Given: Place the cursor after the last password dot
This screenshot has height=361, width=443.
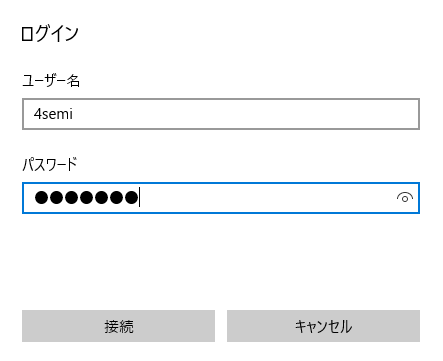Looking at the screenshot, I should [x=139, y=197].
